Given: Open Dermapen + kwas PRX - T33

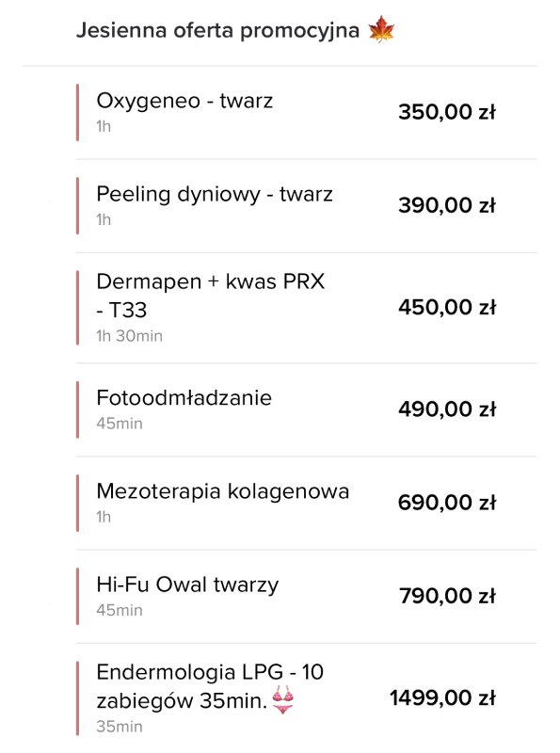Looking at the screenshot, I should pos(306,308).
